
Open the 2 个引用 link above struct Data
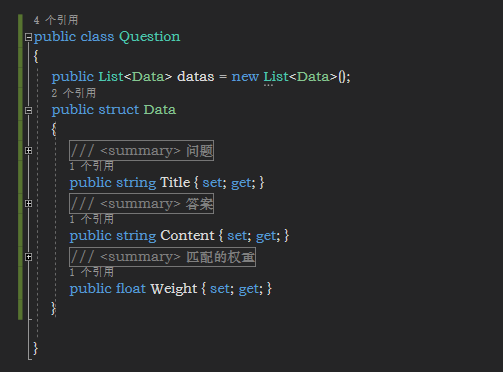[x=74, y=93]
